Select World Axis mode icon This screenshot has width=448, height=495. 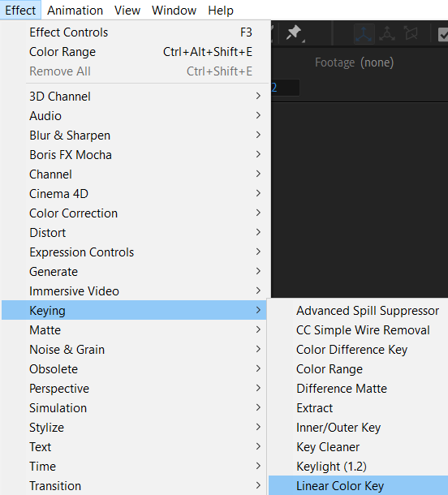click(387, 34)
